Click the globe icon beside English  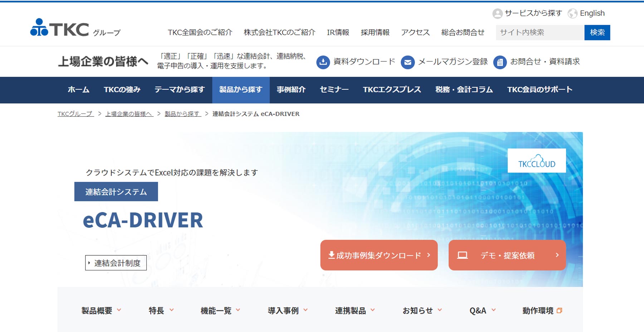572,14
